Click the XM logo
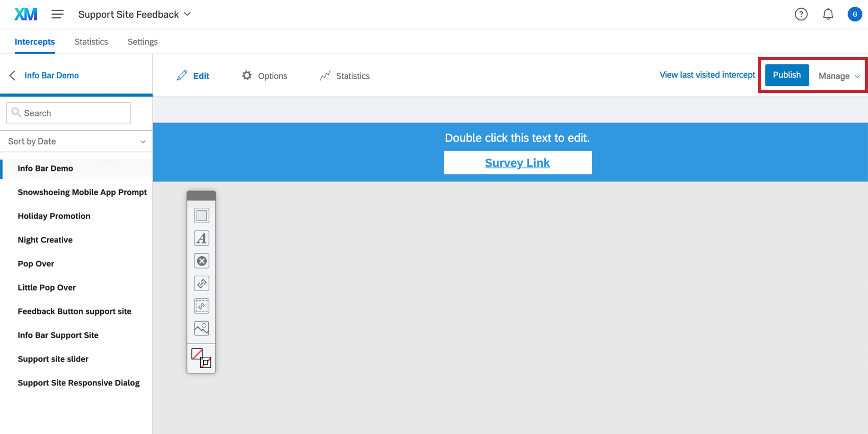The image size is (868, 434). coord(26,14)
